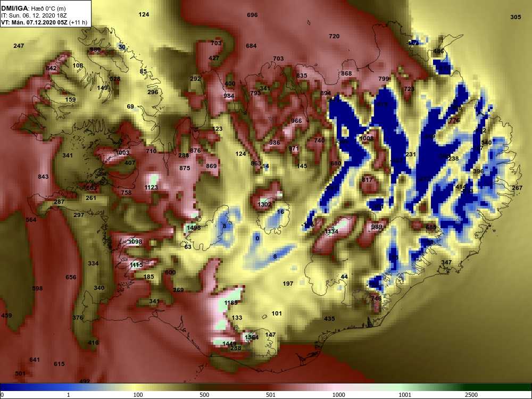Select the map value '598'
532x399 pixels.
(x=37, y=288)
